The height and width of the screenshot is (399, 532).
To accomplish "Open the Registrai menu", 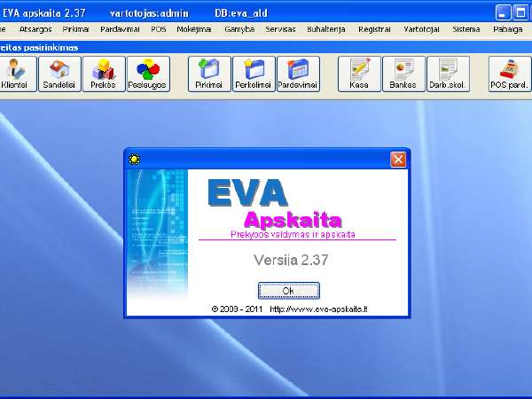I will click(x=374, y=29).
